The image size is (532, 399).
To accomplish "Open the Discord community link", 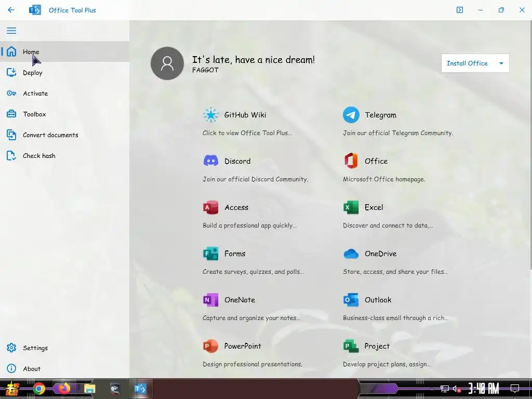I will click(x=237, y=161).
